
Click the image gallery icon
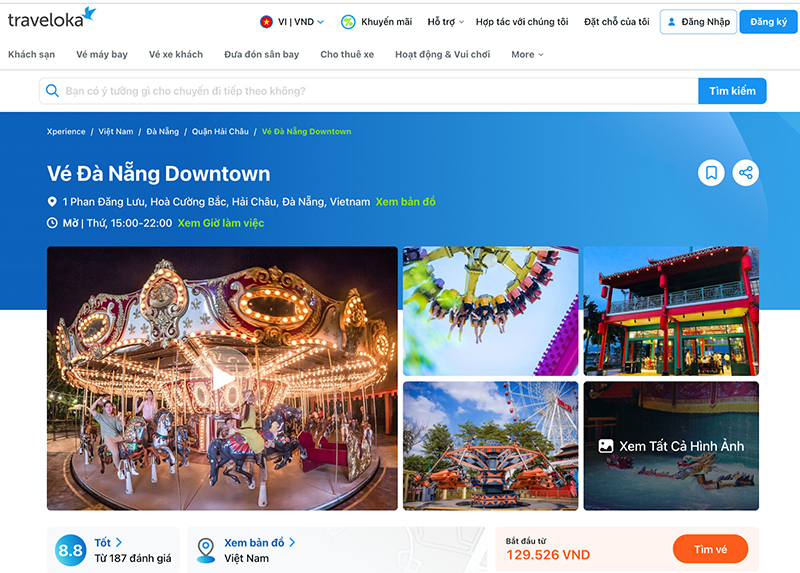click(x=606, y=446)
